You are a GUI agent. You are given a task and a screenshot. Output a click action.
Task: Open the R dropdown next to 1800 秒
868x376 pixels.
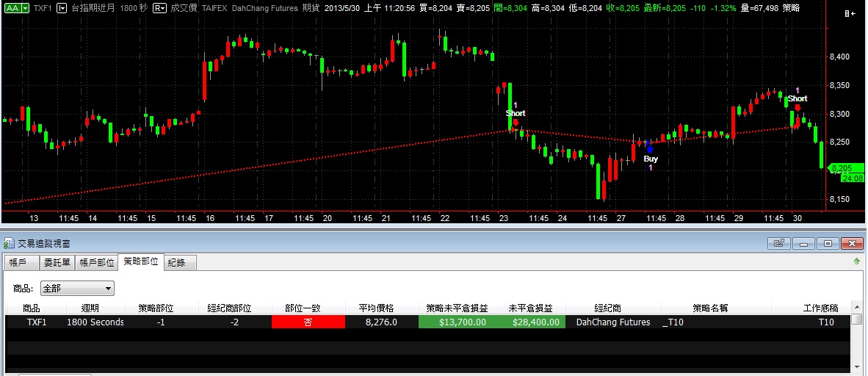click(x=159, y=8)
